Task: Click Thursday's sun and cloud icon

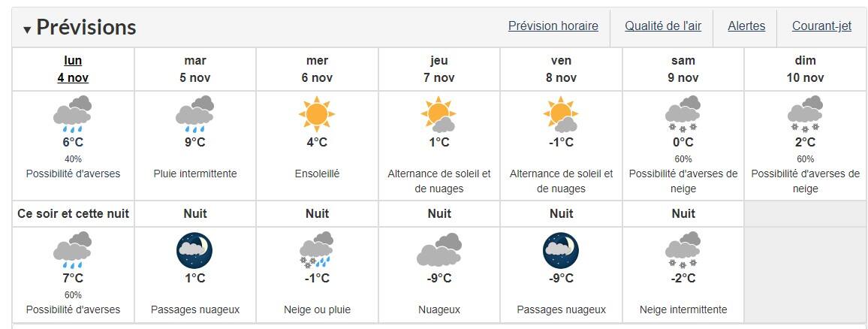Action: pos(439,114)
